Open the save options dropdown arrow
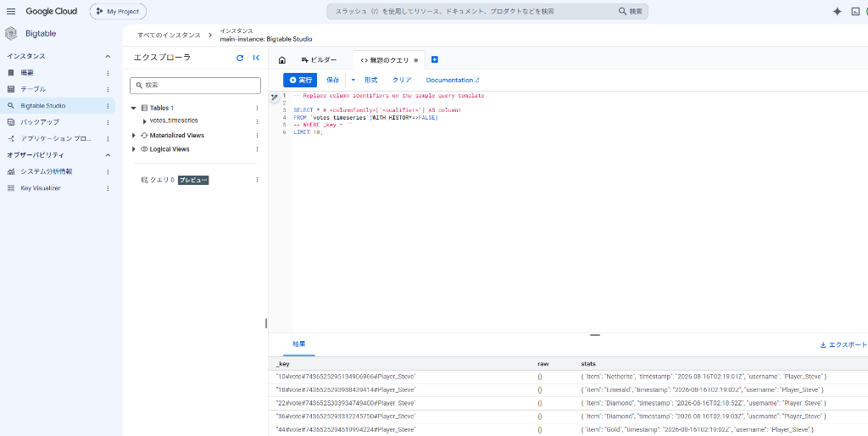Image resolution: width=868 pixels, height=436 pixels. pos(353,81)
